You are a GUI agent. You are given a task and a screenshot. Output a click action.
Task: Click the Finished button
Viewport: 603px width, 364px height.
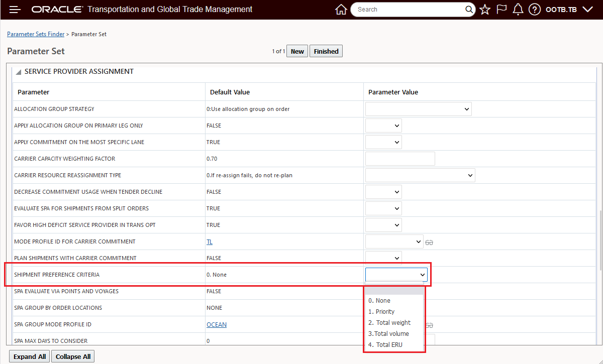tap(326, 51)
